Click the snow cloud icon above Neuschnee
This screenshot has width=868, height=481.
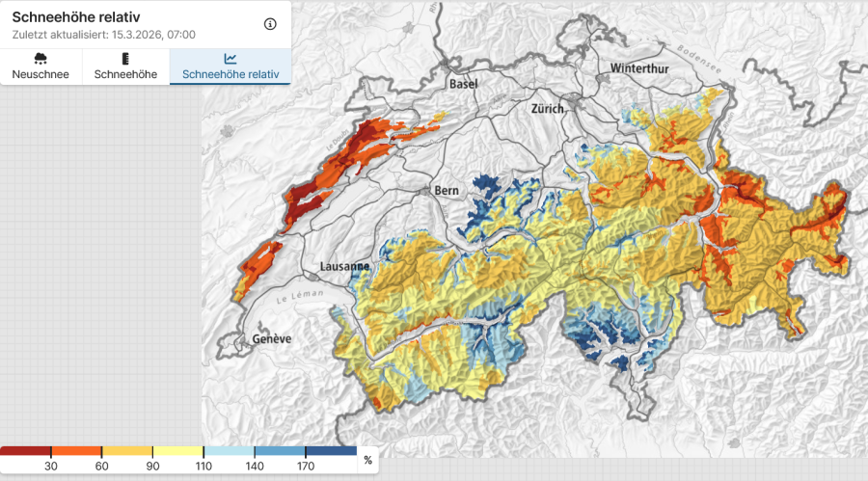[x=41, y=60]
